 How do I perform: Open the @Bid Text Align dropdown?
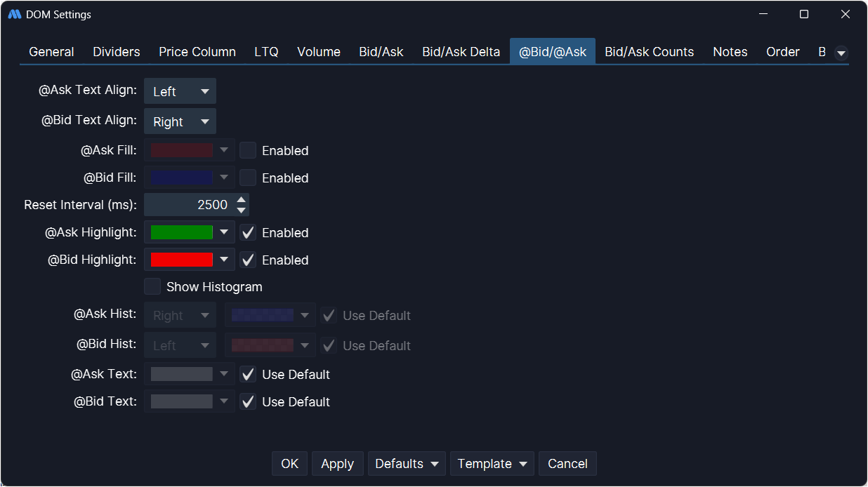click(180, 121)
